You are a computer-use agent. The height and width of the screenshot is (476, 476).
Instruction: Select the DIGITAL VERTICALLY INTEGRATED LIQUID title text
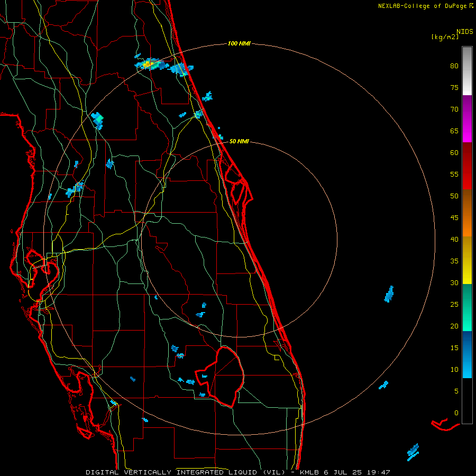pos(171,472)
